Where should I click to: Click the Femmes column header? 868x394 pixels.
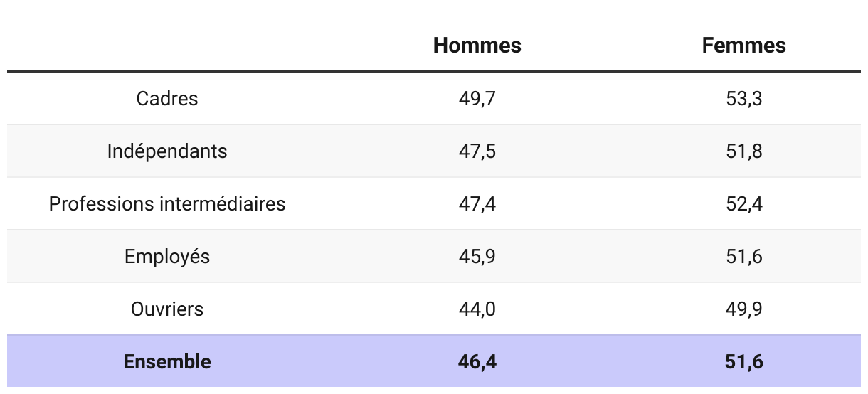(743, 46)
